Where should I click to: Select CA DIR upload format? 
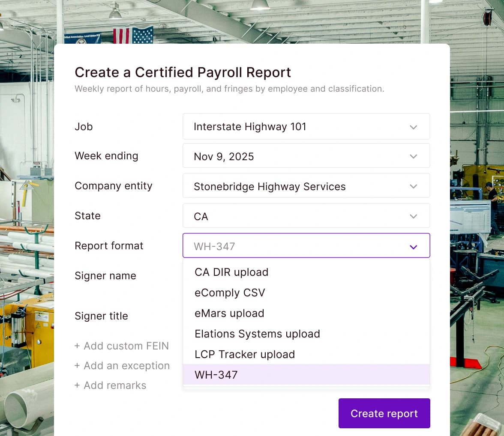coord(306,272)
